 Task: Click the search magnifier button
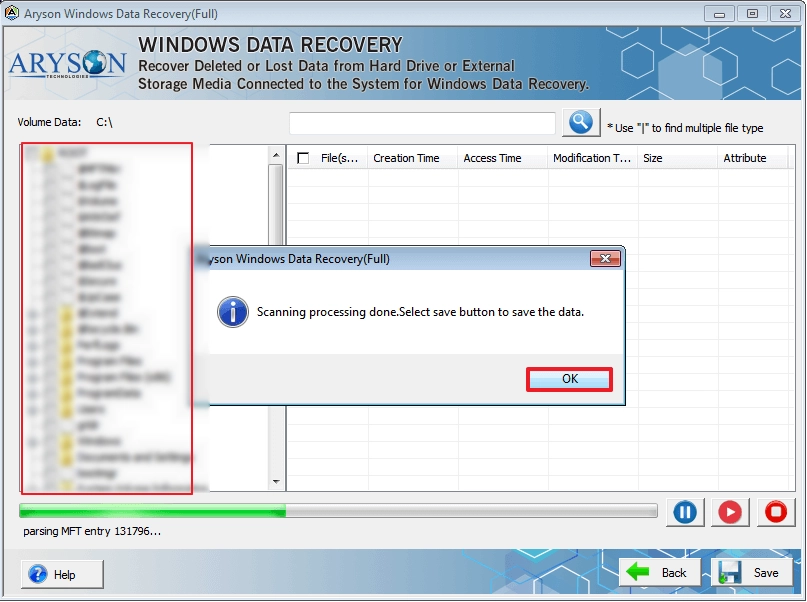581,122
